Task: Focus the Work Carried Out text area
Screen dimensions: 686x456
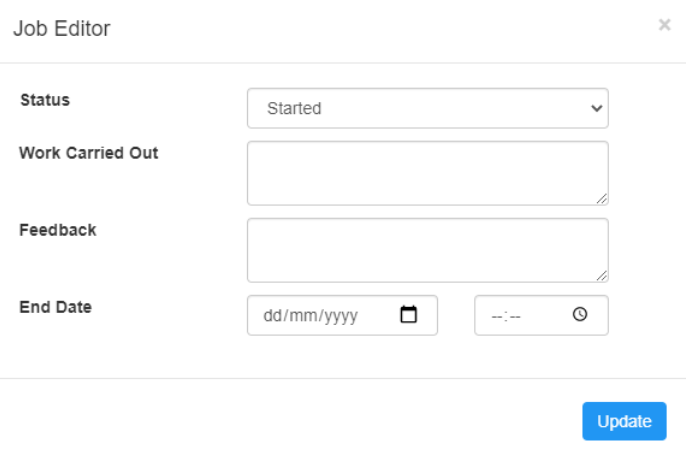Action: pyautogui.click(x=427, y=172)
